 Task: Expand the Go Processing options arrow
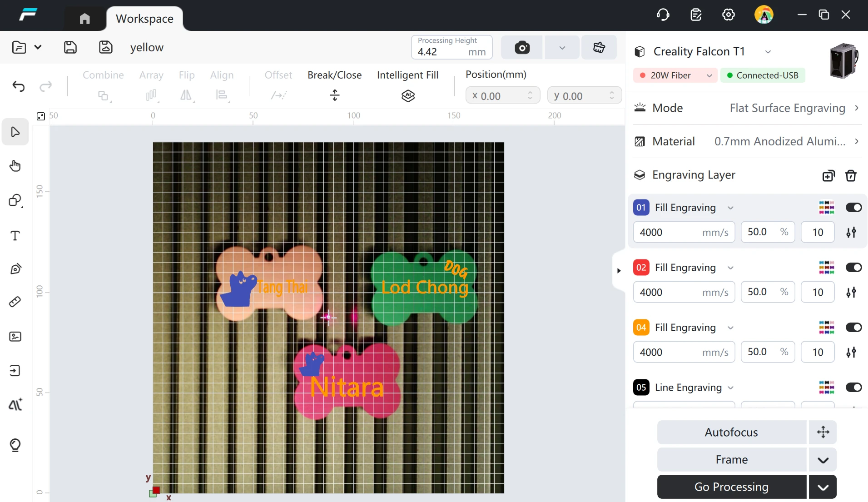coord(823,487)
